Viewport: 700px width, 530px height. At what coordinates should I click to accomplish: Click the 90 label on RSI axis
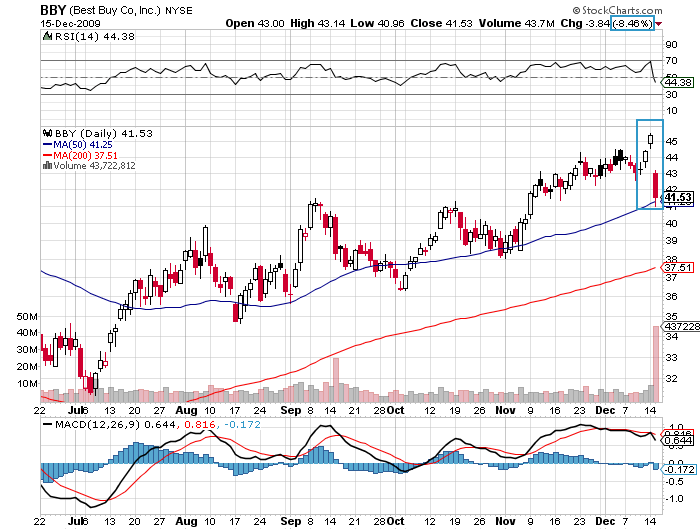click(x=671, y=44)
